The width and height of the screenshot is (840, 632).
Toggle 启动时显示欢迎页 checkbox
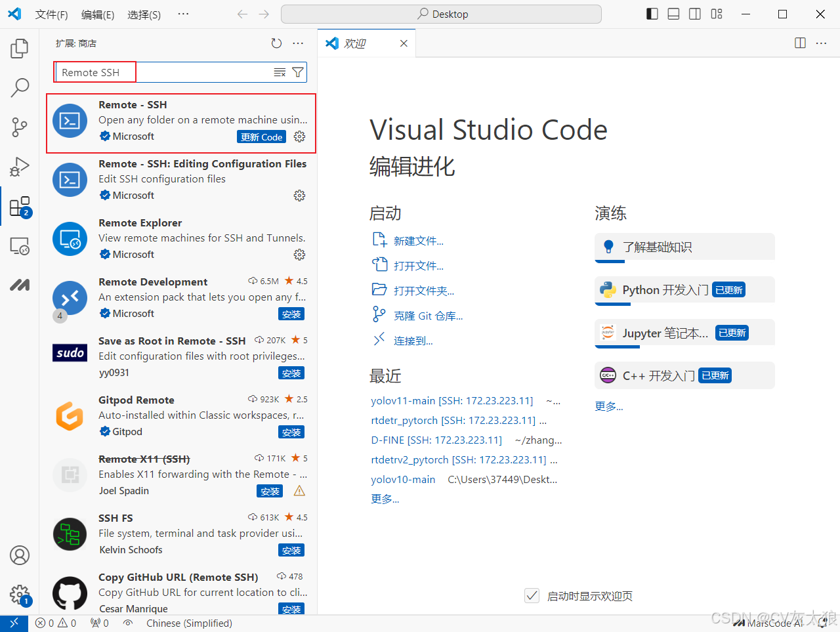point(532,596)
